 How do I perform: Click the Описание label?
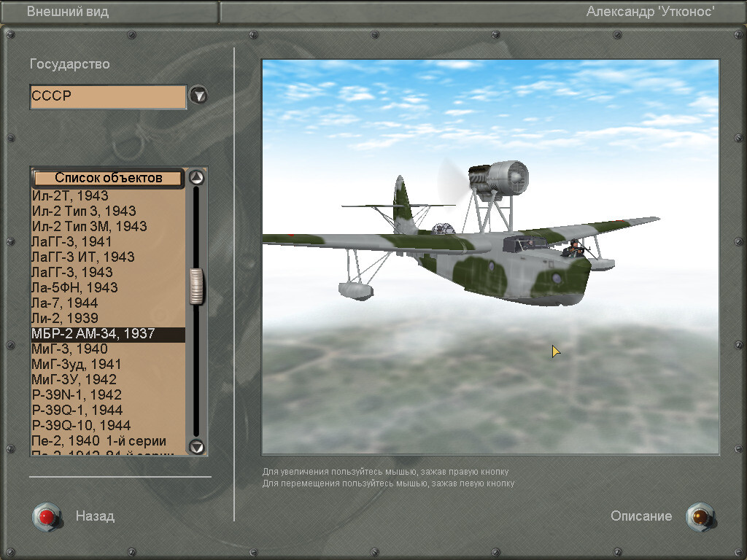[641, 516]
